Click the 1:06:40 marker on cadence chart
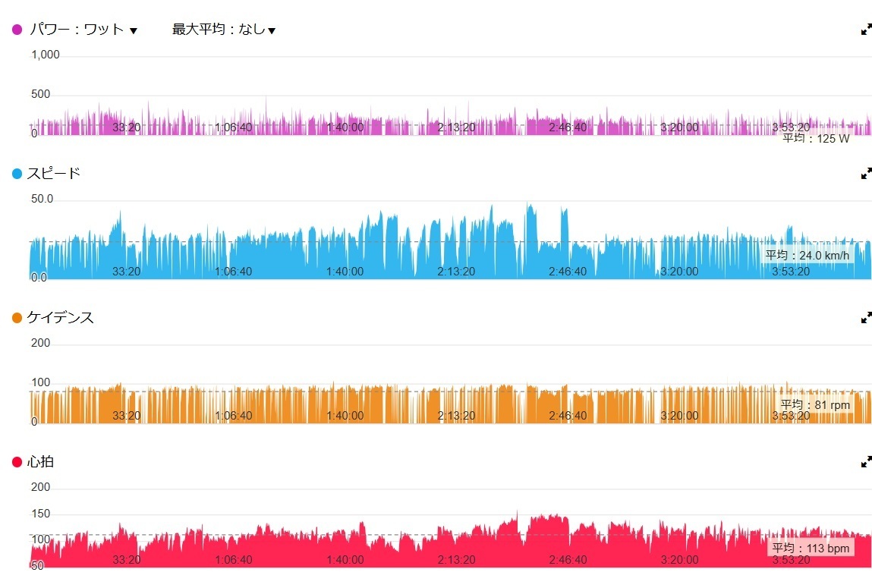872x588 pixels. click(x=233, y=415)
